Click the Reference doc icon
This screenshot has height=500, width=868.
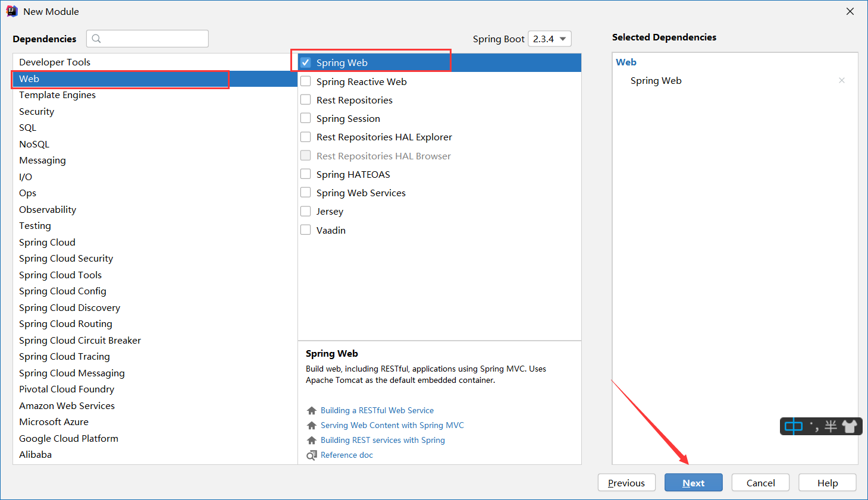(x=311, y=455)
